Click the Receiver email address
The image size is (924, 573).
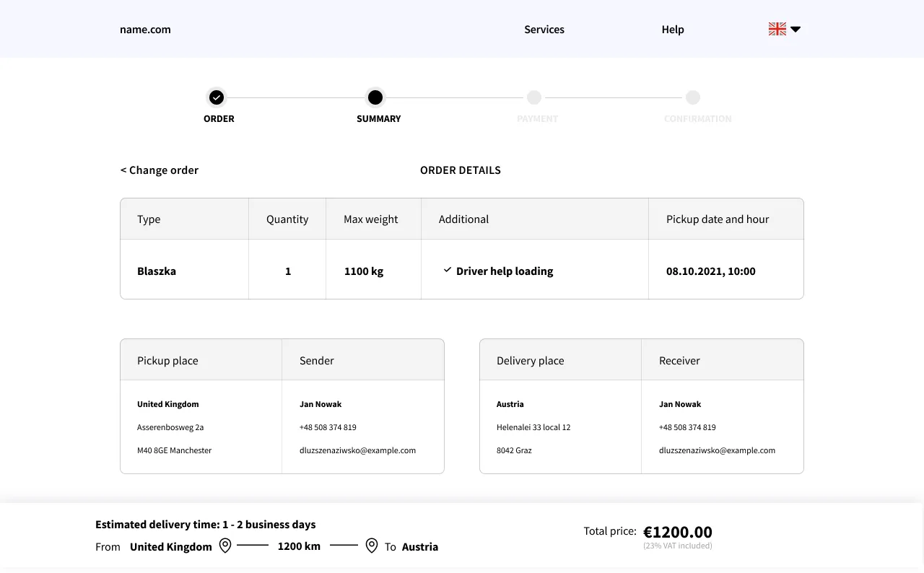(717, 450)
